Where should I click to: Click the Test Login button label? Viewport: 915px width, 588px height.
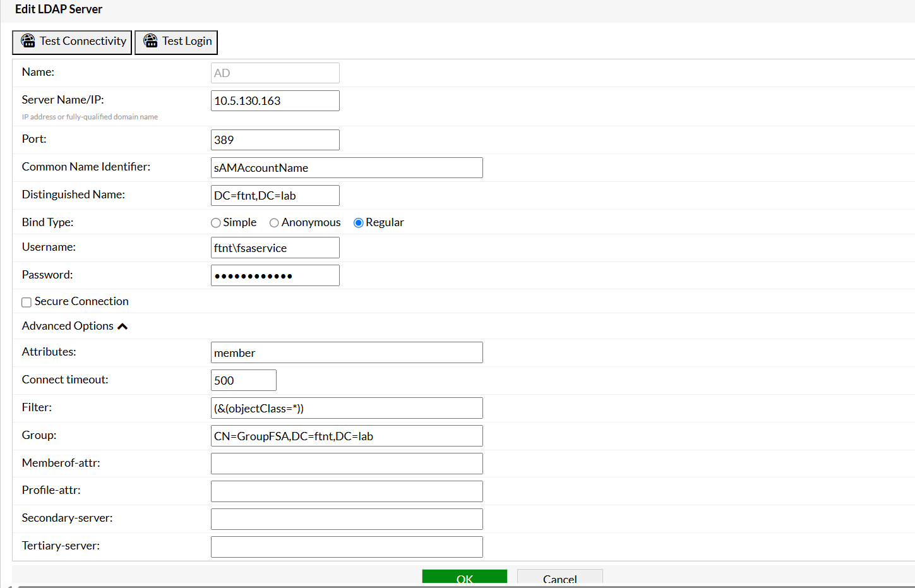click(187, 41)
